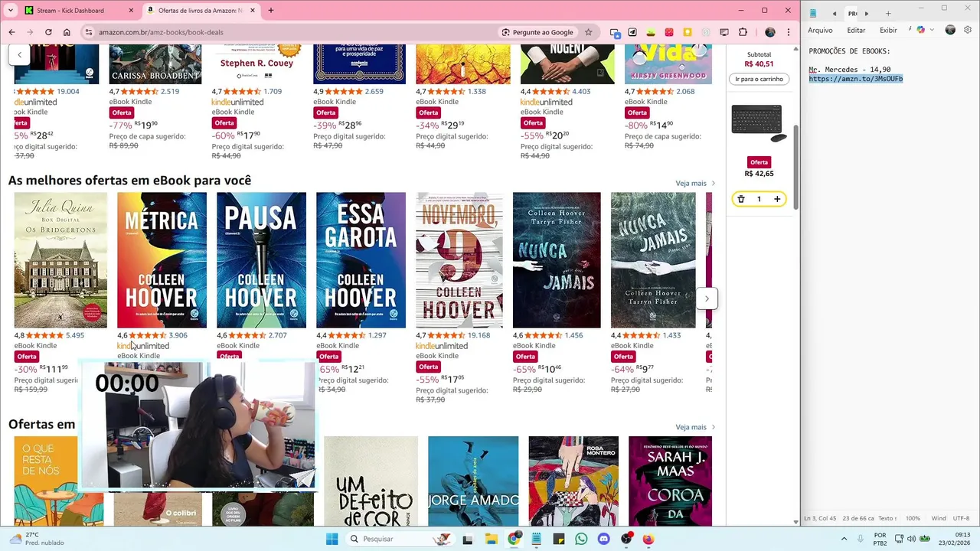Viewport: 980px width, 551px height.
Task: Open Firefox from the taskbar
Action: point(648,539)
